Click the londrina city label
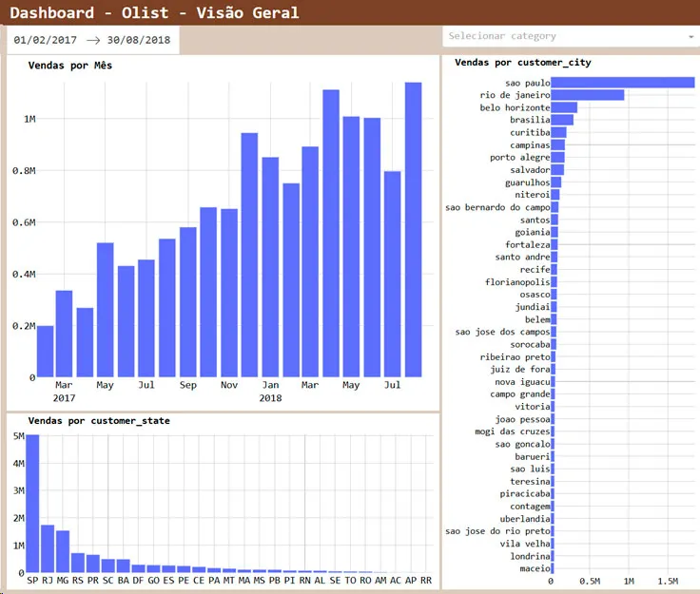The width and height of the screenshot is (700, 594). click(x=530, y=556)
